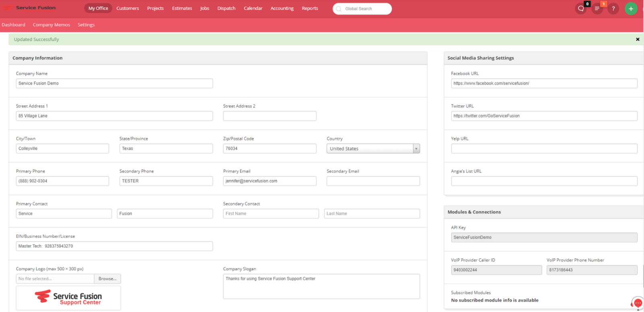
Task: Click 'No subscribed module info is available'
Action: 495,300
